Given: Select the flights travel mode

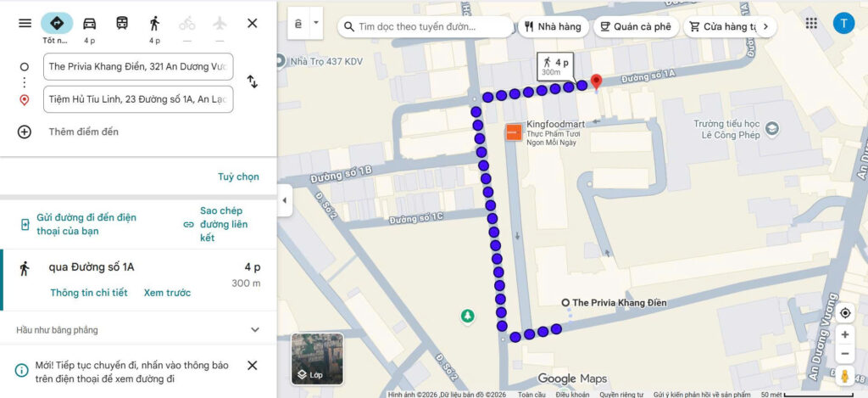Looking at the screenshot, I should 220,23.
